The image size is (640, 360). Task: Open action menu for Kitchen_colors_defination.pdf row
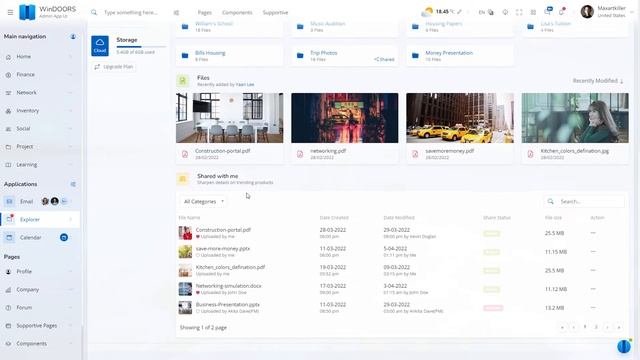pyautogui.click(x=593, y=270)
